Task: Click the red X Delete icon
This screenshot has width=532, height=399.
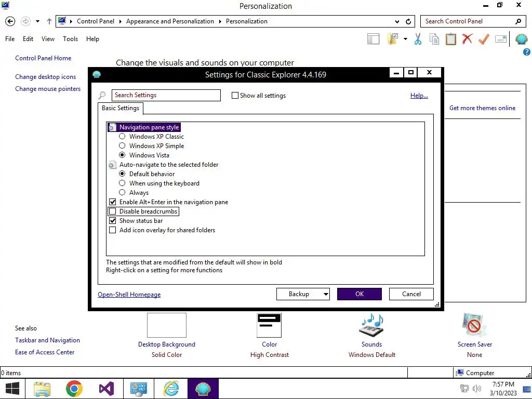Action: (x=467, y=38)
